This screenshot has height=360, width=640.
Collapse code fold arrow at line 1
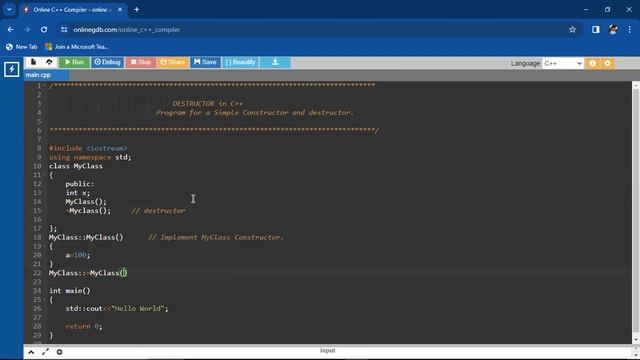coord(44,86)
